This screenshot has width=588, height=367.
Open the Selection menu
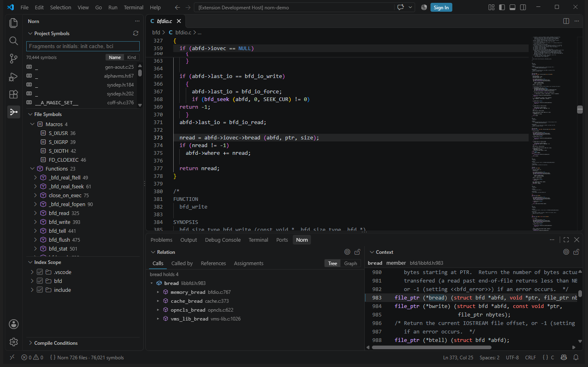pos(61,7)
